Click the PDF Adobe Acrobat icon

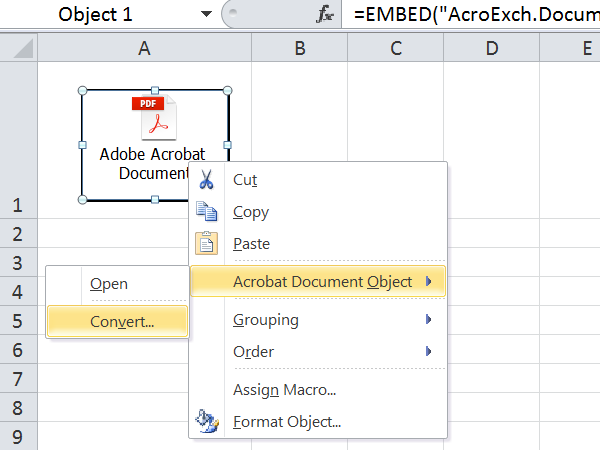(154, 118)
